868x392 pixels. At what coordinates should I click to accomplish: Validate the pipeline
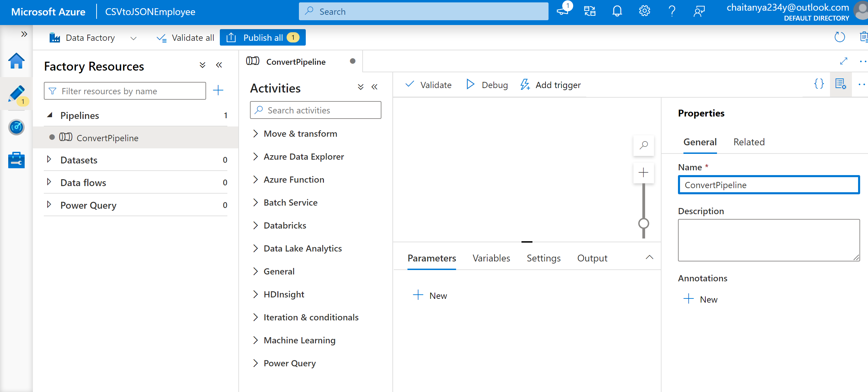pyautogui.click(x=428, y=85)
